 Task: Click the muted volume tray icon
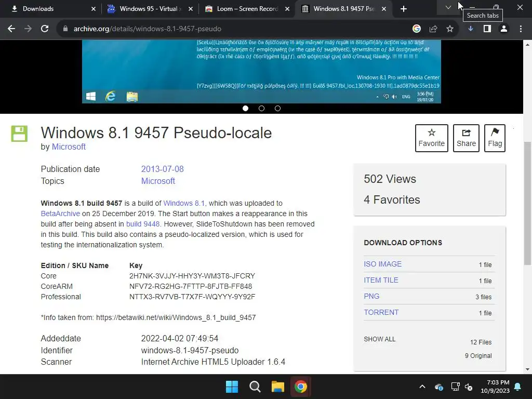click(469, 387)
